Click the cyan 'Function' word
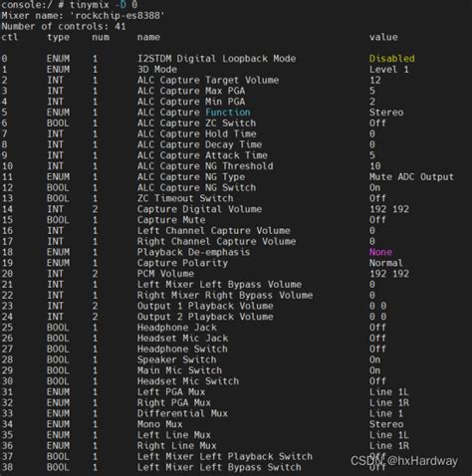472x476 pixels. [228, 113]
